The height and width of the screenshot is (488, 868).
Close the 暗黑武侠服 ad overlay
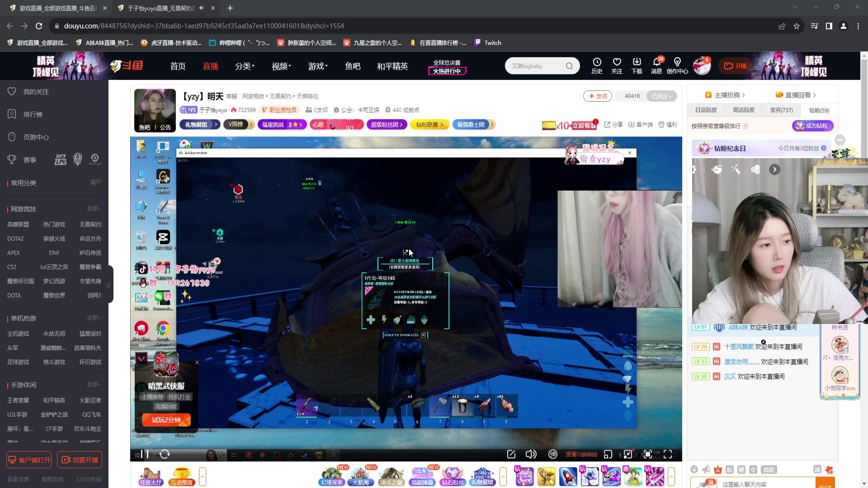197,362
